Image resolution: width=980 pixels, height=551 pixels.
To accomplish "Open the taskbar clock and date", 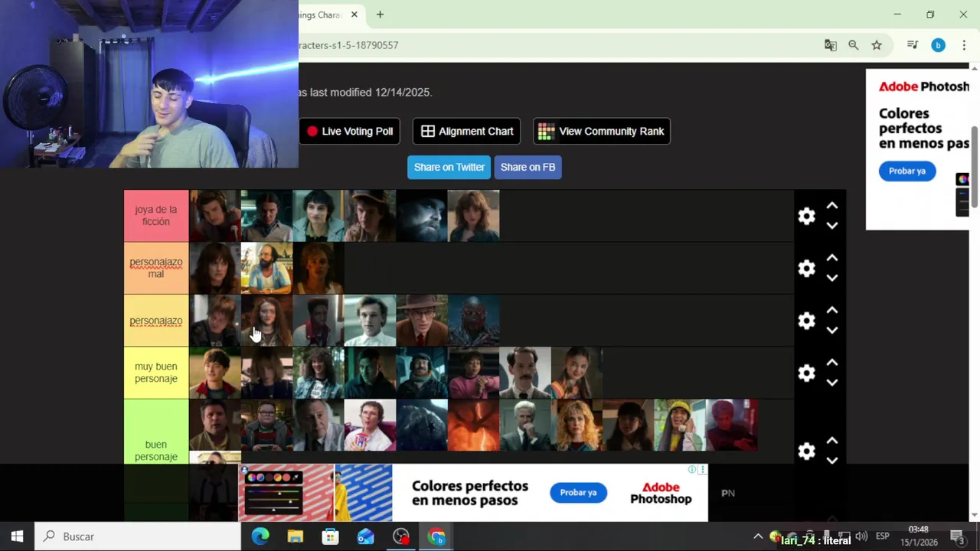I will [x=918, y=536].
